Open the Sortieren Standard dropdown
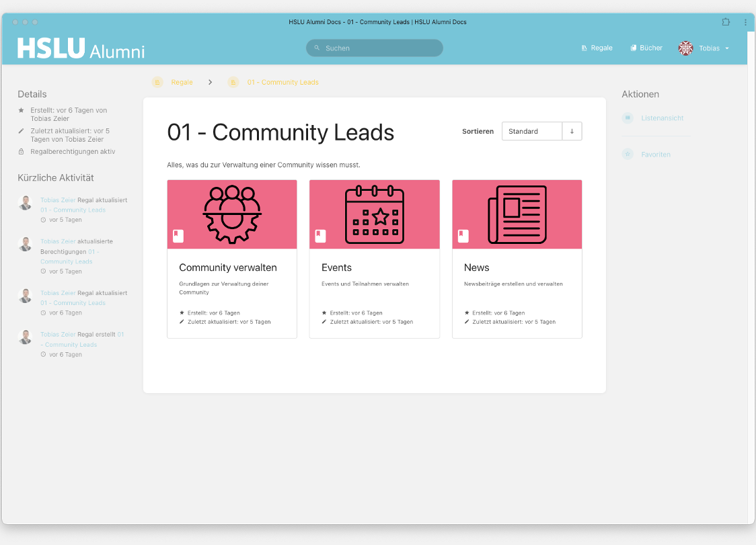Image resolution: width=756 pixels, height=545 pixels. click(531, 131)
